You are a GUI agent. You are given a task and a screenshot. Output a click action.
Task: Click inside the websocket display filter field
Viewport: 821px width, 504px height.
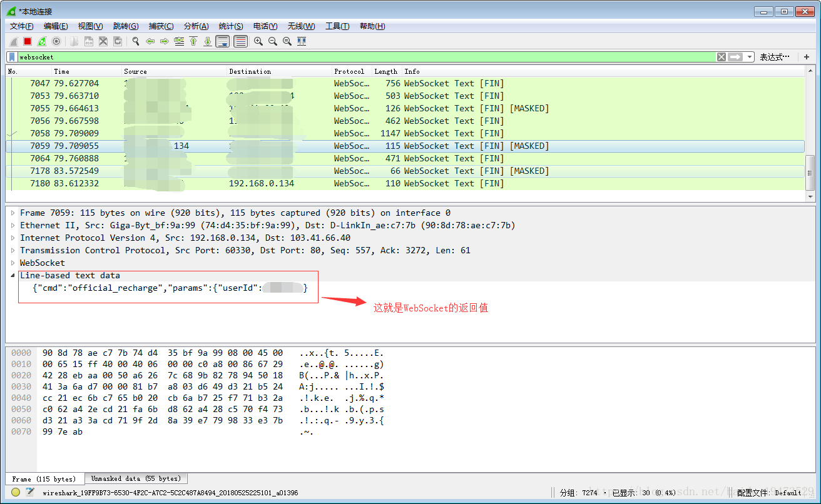pos(366,57)
